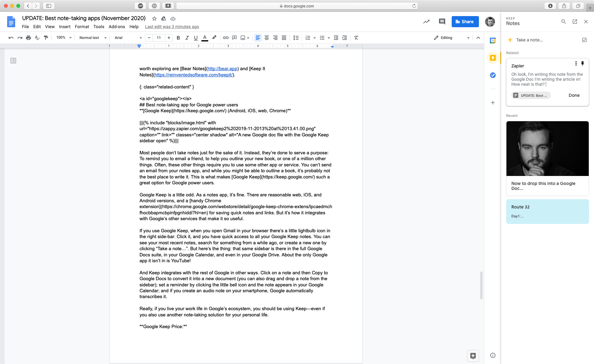594x364 pixels.
Task: Expand the font size 11 dropdown
Action: click(x=159, y=37)
